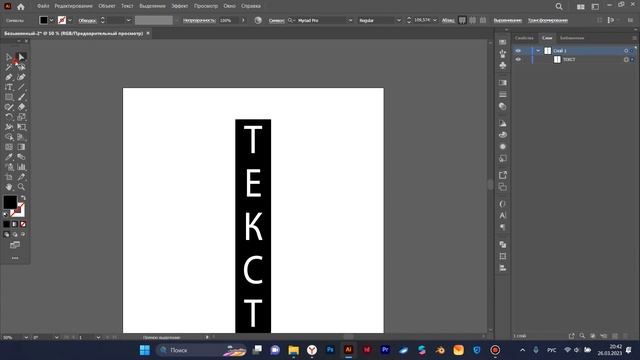Click target circle for Слой 1 layer

click(x=626, y=51)
